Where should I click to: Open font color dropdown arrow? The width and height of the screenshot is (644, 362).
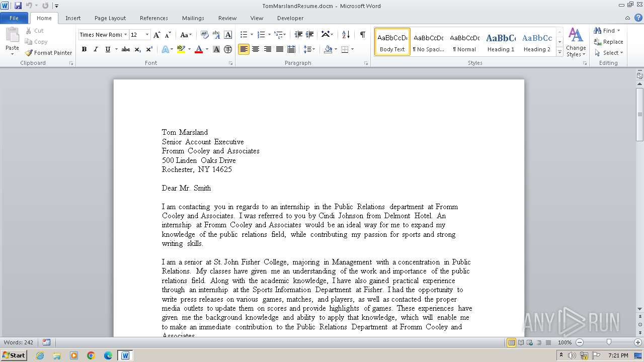[207, 49]
